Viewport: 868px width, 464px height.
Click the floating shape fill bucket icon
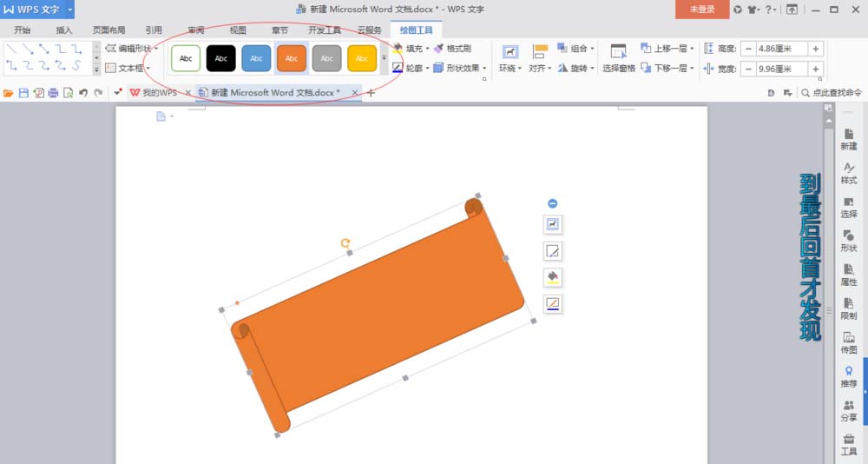point(552,277)
